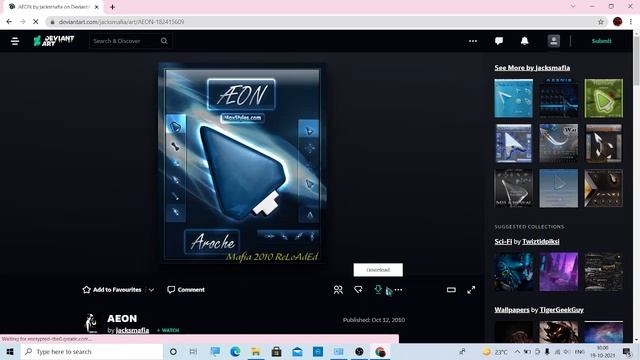
Task: Go back in browser history
Action: click(x=9, y=22)
